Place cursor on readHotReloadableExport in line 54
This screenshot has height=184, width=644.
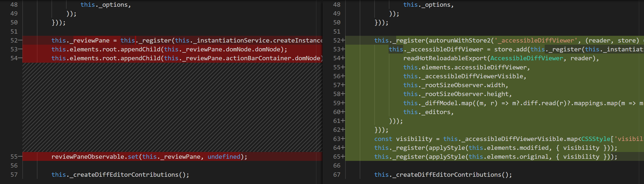pos(445,58)
